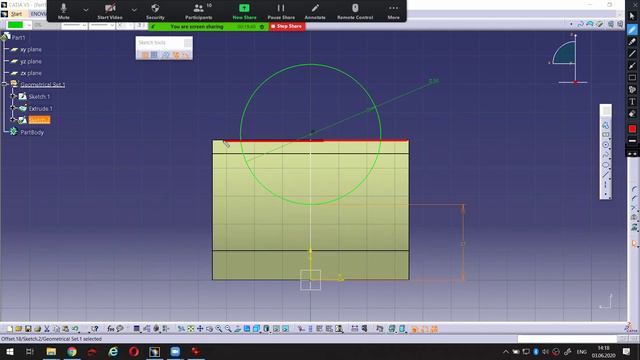Select Sketch.1 in the tree

39,97
